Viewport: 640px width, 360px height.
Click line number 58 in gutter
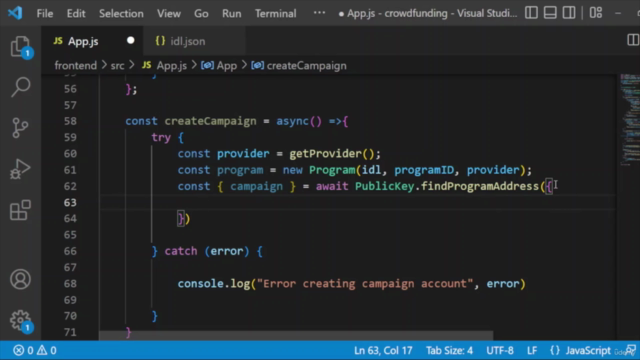70,121
